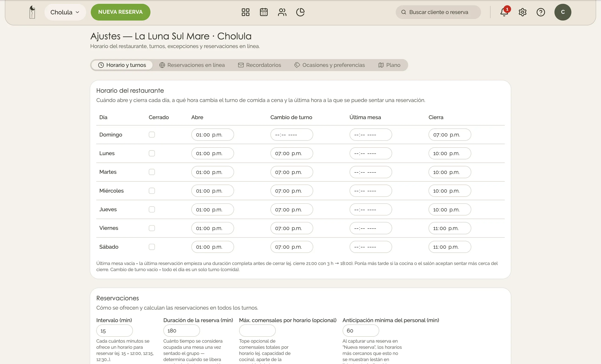Image resolution: width=601 pixels, height=364 pixels.
Task: Check the Cerrado box for Domingo
Action: pyautogui.click(x=152, y=135)
